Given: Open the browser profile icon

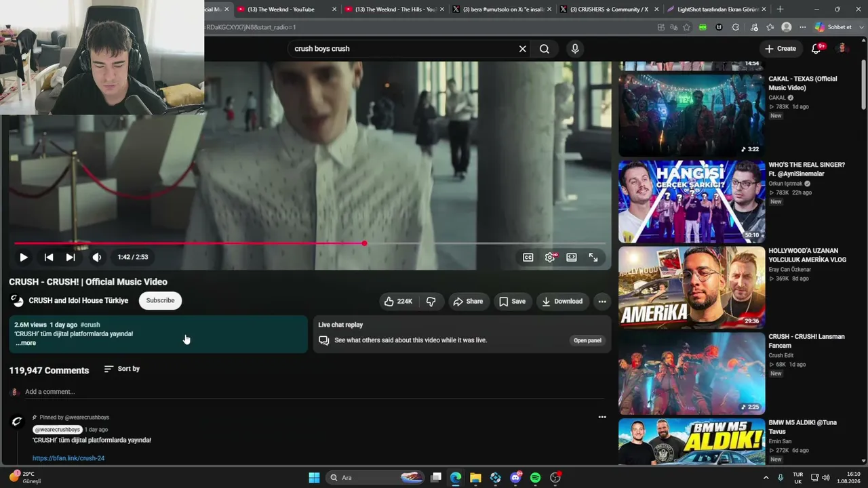Looking at the screenshot, I should pyautogui.click(x=787, y=27).
